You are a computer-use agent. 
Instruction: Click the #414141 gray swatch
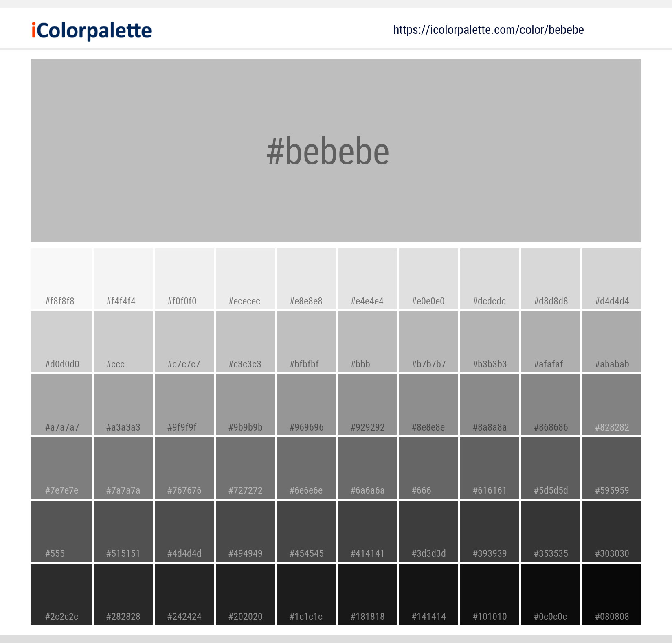pyautogui.click(x=367, y=531)
